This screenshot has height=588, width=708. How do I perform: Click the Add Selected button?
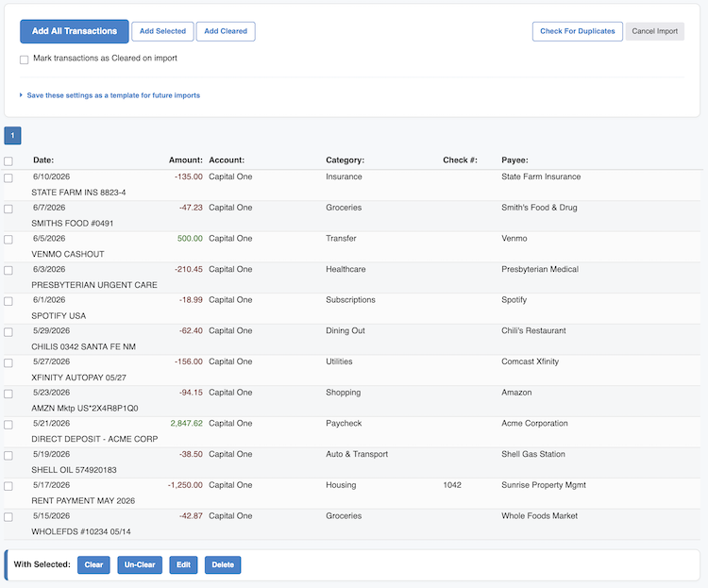[x=162, y=31]
